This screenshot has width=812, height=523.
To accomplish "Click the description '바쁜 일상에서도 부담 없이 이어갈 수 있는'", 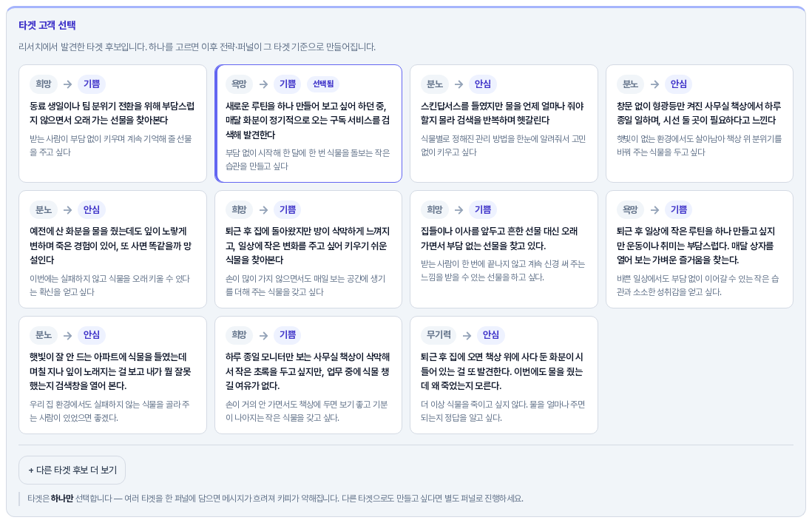I will point(697,286).
